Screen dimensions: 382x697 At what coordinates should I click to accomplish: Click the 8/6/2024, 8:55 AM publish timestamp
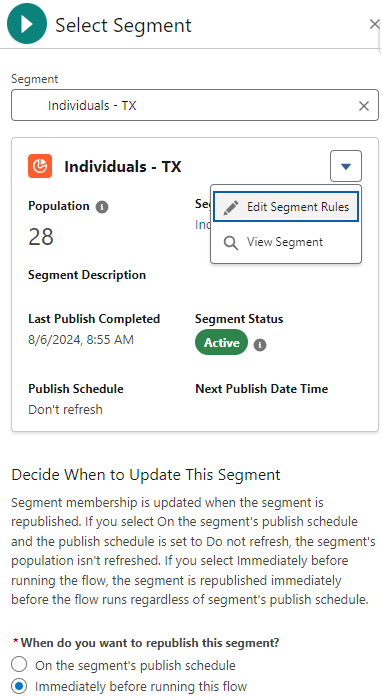(81, 340)
